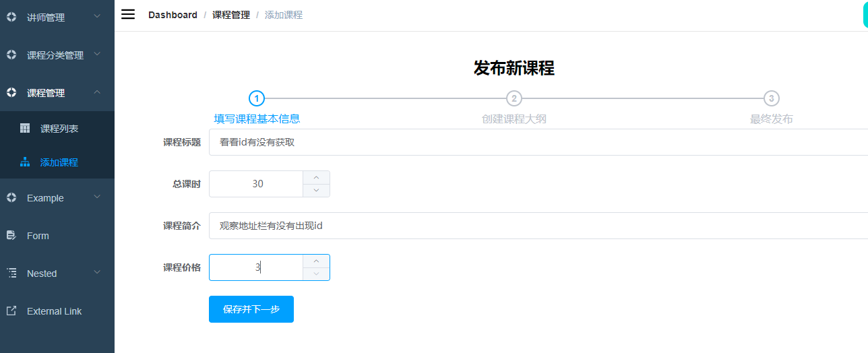This screenshot has height=353, width=868.
Task: Click step 1 circle in progress bar
Action: tap(257, 98)
